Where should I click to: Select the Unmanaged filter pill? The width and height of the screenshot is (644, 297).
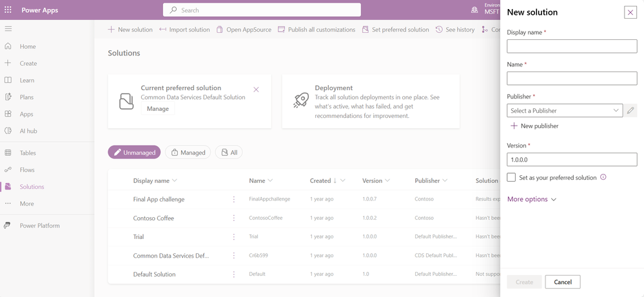point(134,152)
